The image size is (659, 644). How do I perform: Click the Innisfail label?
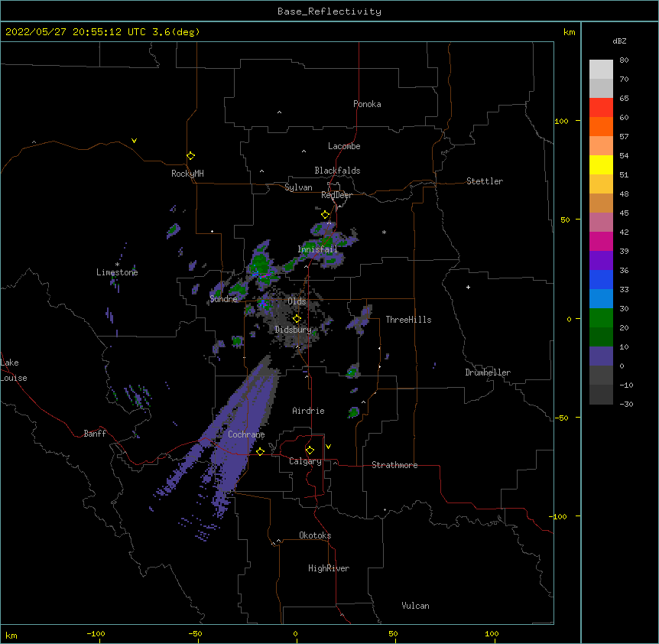317,249
